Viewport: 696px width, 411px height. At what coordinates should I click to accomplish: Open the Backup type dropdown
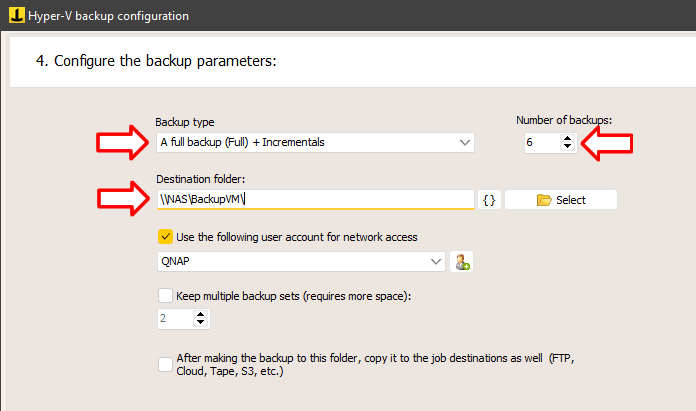click(315, 142)
